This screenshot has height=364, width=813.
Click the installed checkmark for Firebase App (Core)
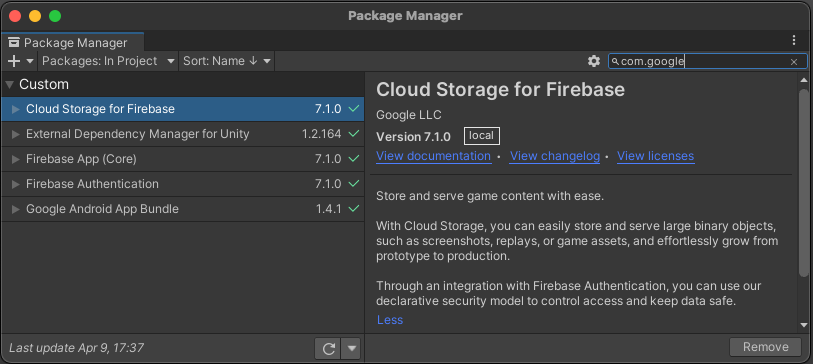pos(354,159)
